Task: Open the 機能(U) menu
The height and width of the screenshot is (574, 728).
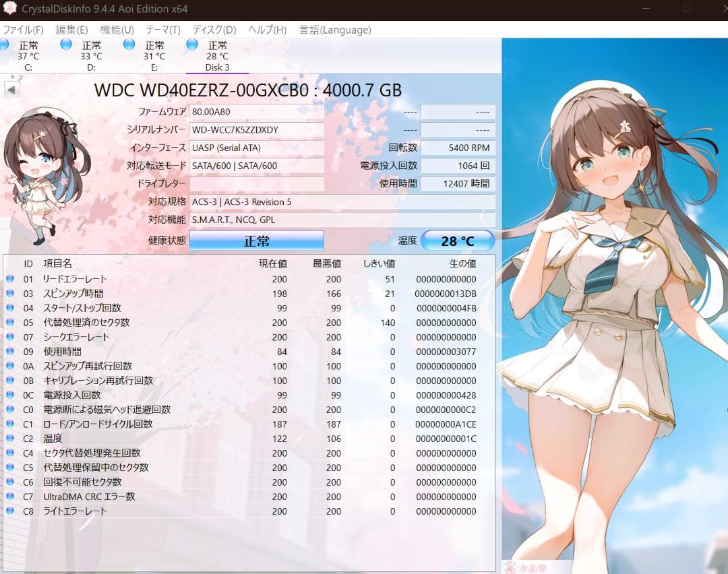Action: 117,30
